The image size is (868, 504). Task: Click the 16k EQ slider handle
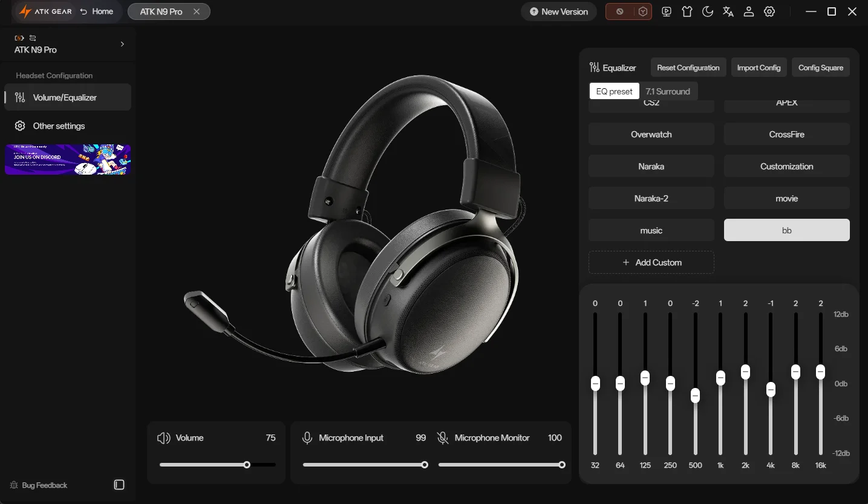click(x=821, y=372)
